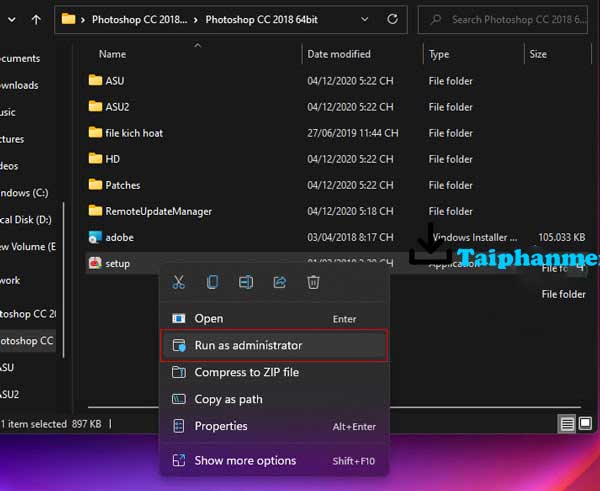Image resolution: width=600 pixels, height=491 pixels.
Task: Sort by the Size column header
Action: 538,54
